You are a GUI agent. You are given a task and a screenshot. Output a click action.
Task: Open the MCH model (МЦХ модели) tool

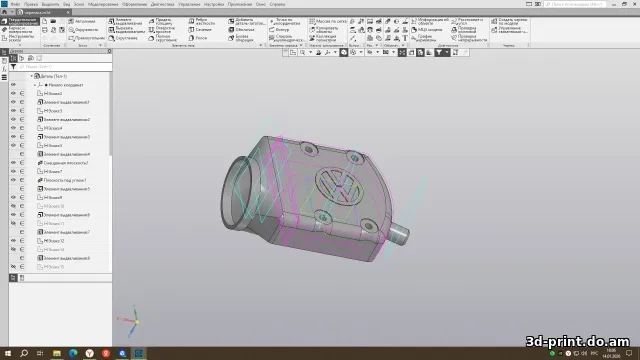427,30
